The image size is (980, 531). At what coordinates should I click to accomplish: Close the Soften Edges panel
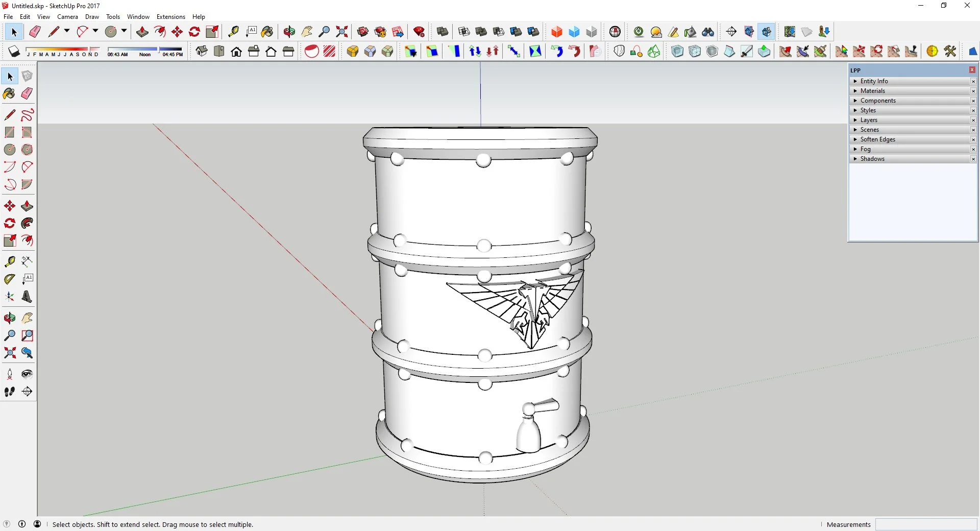pyautogui.click(x=973, y=139)
